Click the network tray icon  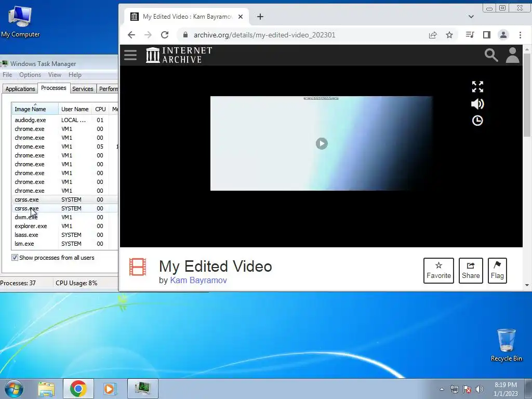pos(454,389)
